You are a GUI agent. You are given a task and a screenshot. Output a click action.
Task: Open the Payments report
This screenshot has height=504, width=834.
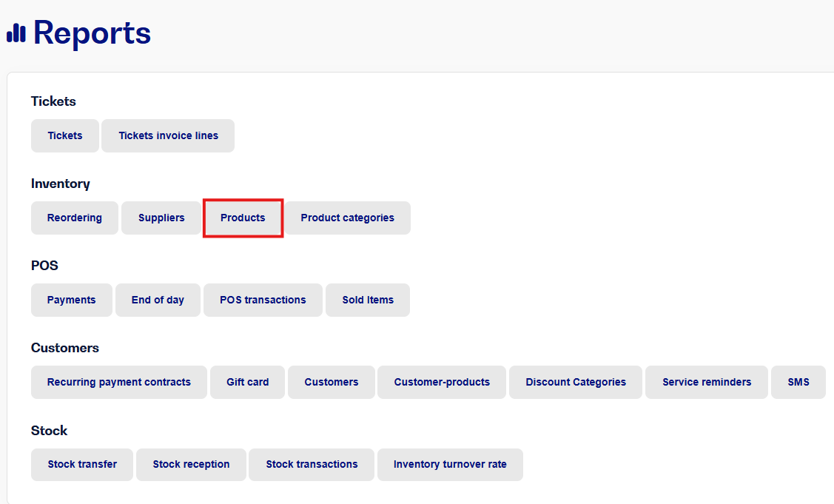[x=71, y=300]
